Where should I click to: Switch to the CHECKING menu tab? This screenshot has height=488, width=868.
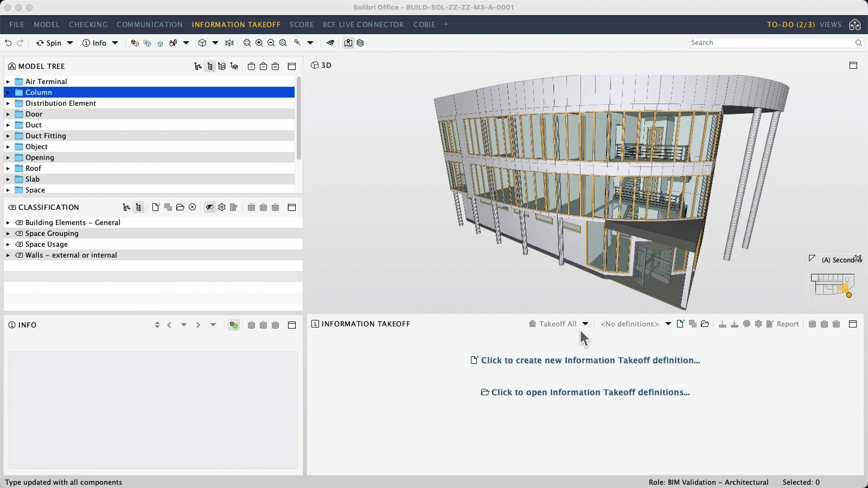click(x=88, y=24)
